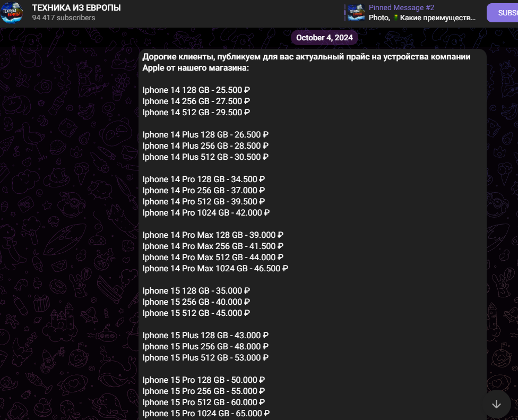Click the line Iphone 14 Plus 128 GB - 26.500 ₽
The height and width of the screenshot is (420, 518).
(x=205, y=135)
